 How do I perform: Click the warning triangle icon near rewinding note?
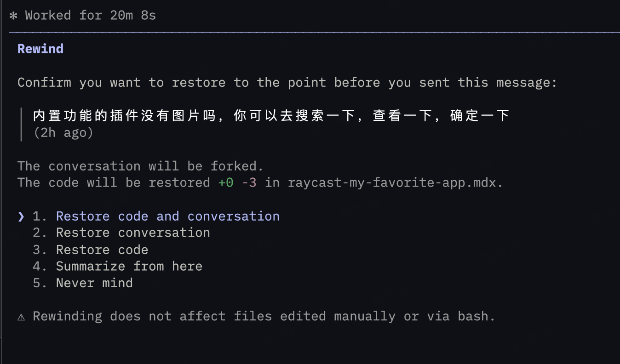click(21, 316)
